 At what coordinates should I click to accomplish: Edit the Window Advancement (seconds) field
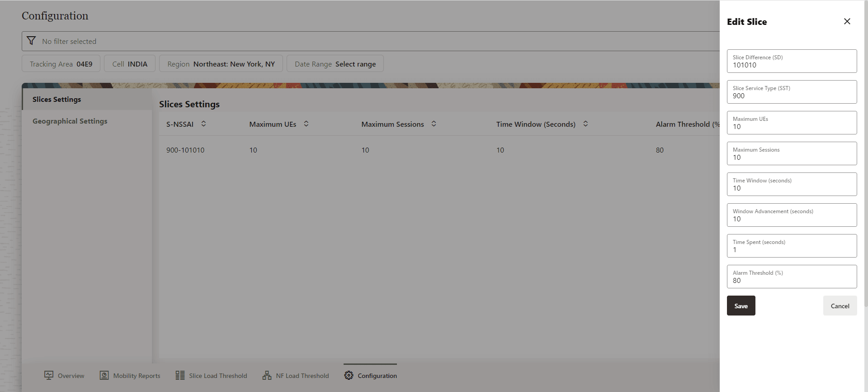(792, 215)
